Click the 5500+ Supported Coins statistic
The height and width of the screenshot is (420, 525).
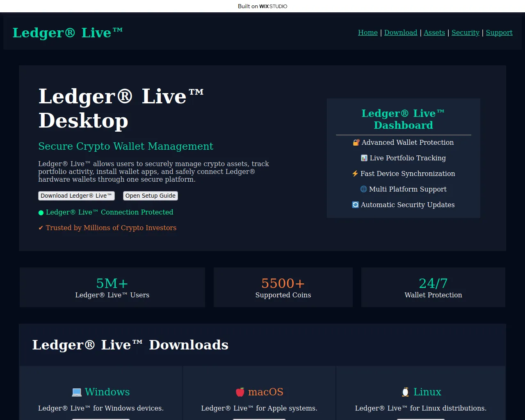283,288
